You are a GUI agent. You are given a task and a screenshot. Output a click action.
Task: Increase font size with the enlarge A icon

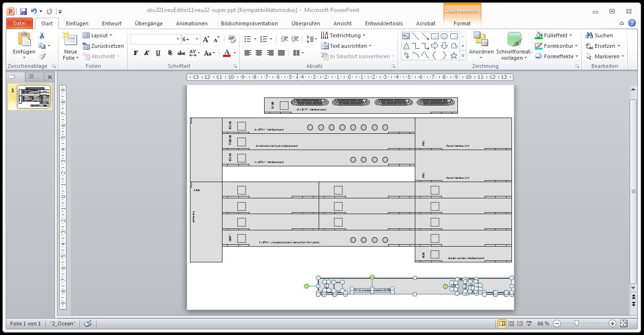(x=206, y=40)
